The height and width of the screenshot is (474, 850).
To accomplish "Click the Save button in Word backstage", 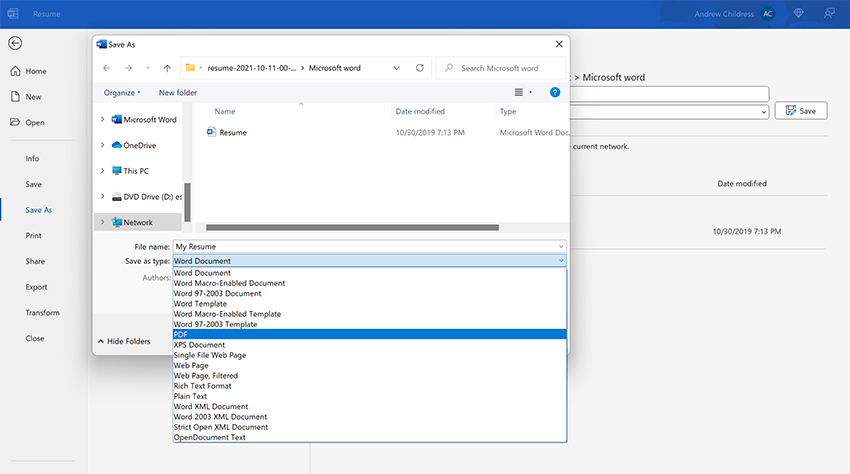I will tap(801, 111).
